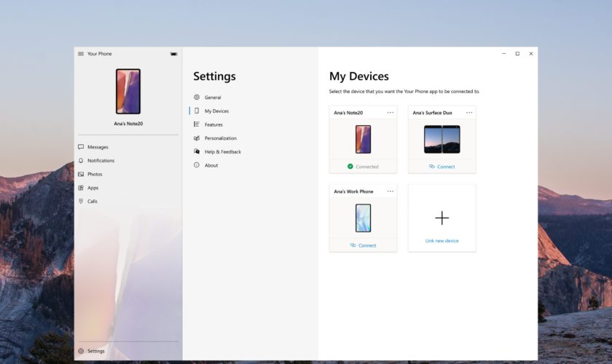Click the Calls dialpad icon
Screen dimensions: 612x364
coord(81,201)
